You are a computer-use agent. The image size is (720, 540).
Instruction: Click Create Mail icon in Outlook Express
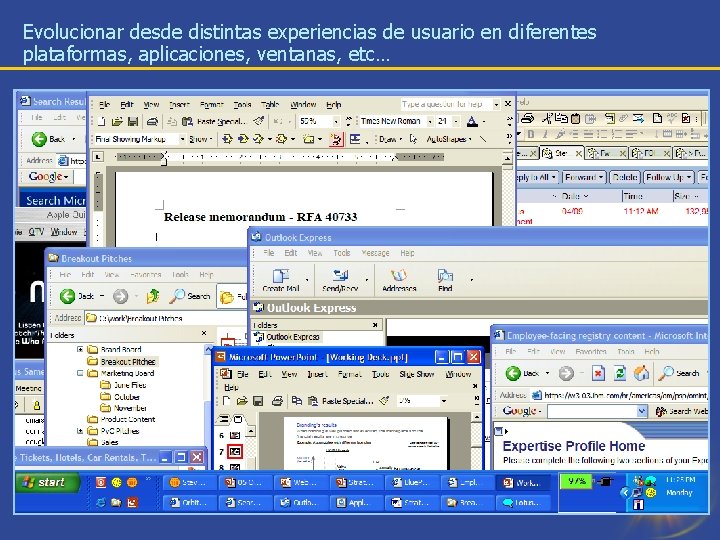tap(281, 280)
